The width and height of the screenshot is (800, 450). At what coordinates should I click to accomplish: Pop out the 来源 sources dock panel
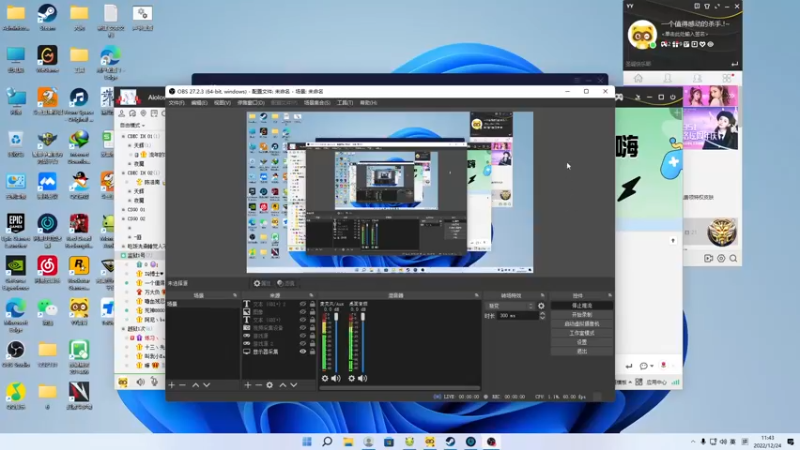[x=311, y=295]
